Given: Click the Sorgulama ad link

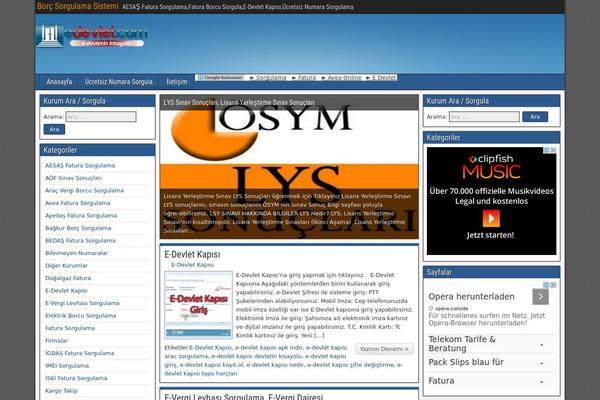Looking at the screenshot, I should pos(271,78).
